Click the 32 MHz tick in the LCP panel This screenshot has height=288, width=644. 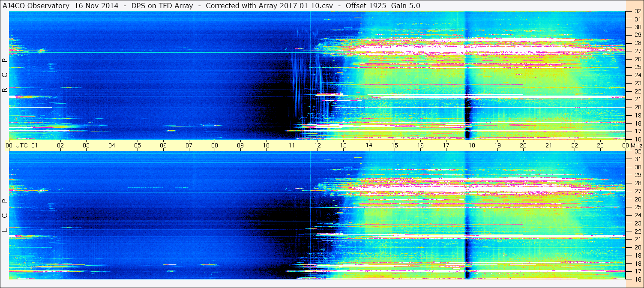[637, 151]
